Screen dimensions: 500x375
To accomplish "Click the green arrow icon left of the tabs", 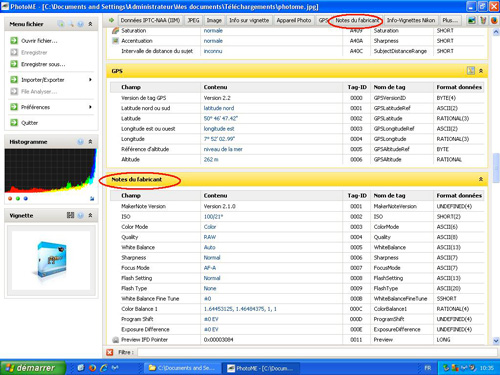I will pos(112,20).
